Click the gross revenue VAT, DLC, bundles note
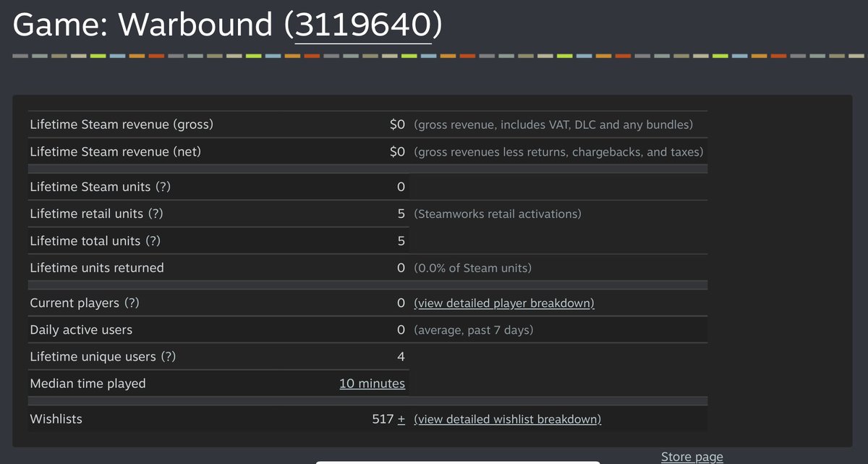 [553, 125]
